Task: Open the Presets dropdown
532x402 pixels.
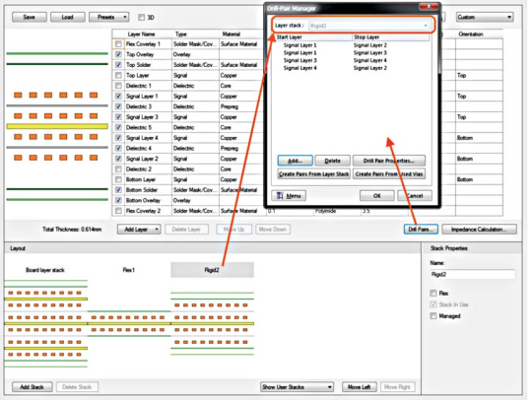Action: (x=109, y=17)
